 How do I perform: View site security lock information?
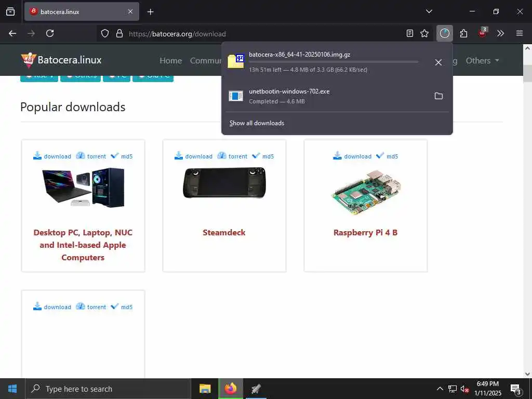[x=119, y=34]
